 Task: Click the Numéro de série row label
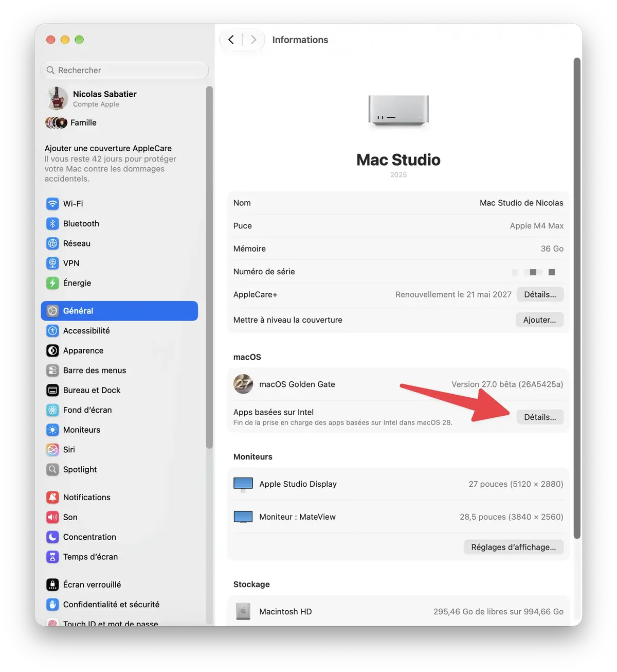264,272
